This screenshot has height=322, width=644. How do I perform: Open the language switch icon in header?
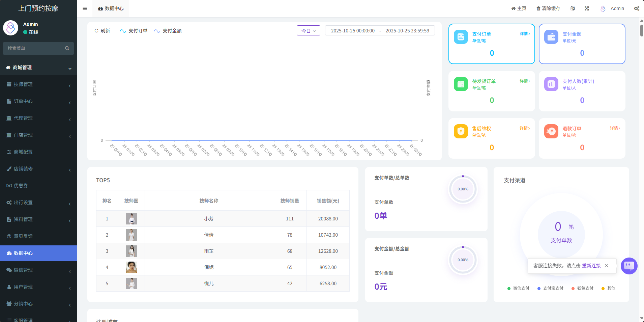[573, 8]
